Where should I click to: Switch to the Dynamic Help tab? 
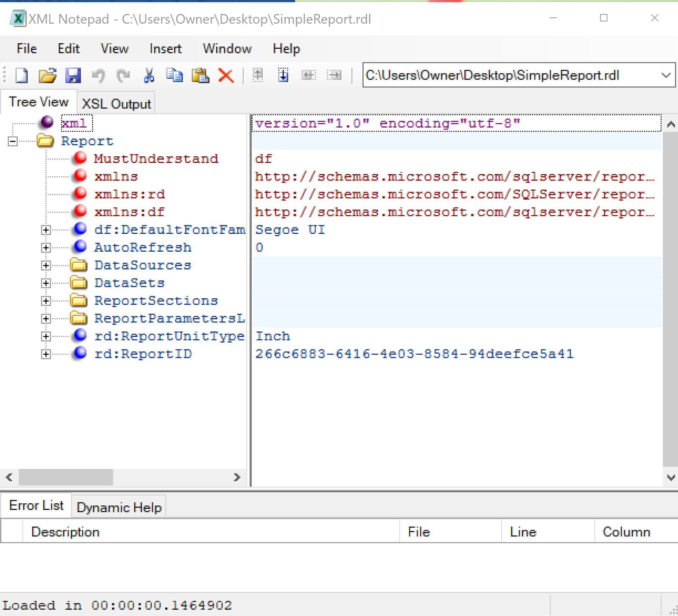coord(119,507)
